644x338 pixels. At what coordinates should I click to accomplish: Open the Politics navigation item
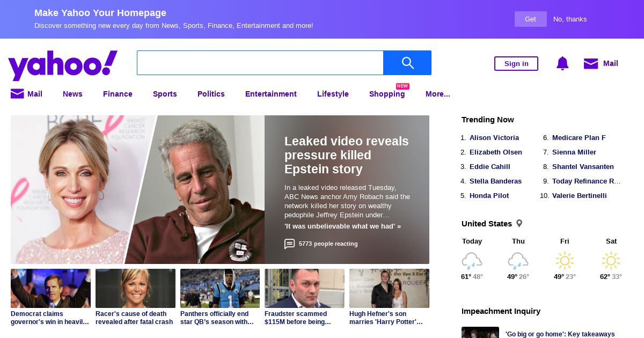(211, 94)
